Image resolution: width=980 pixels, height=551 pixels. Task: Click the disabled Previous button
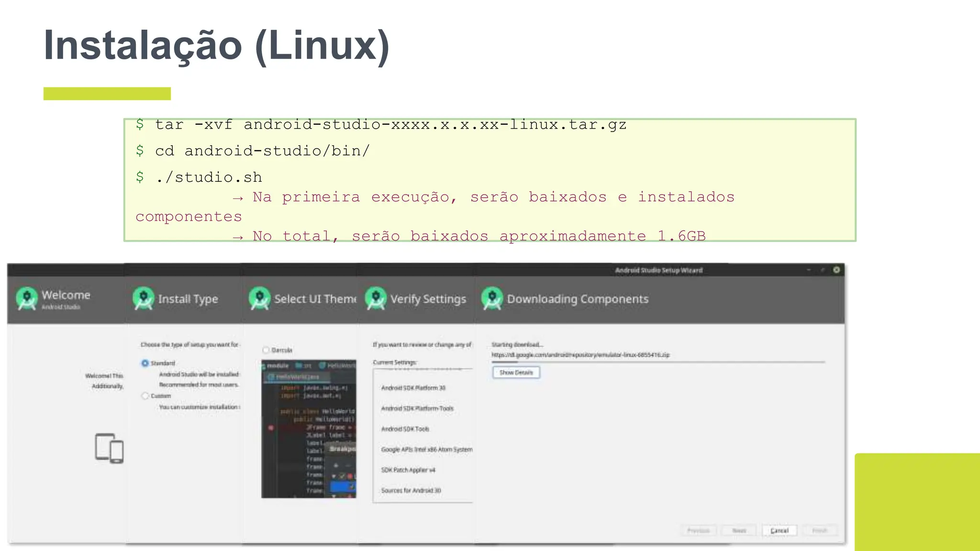tap(698, 530)
